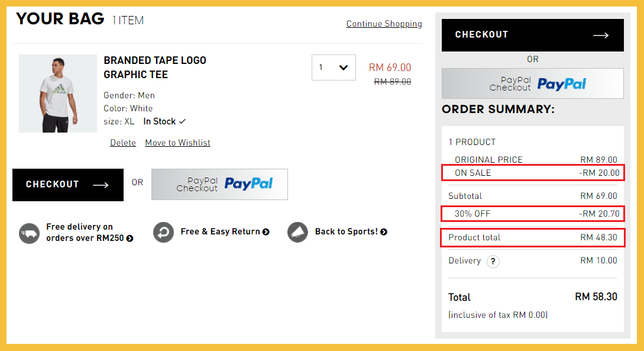
Task: Open the tee product thumbnail image
Action: 58,94
